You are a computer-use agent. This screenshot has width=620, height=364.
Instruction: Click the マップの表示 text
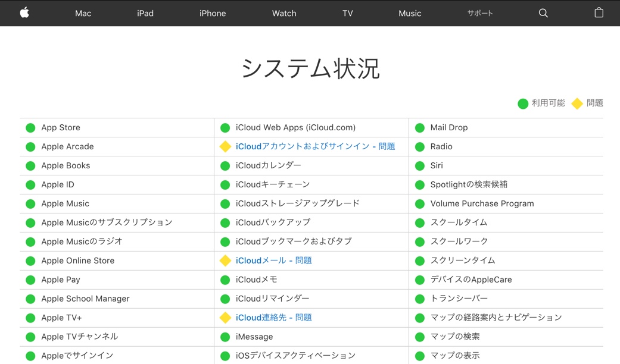click(x=455, y=355)
